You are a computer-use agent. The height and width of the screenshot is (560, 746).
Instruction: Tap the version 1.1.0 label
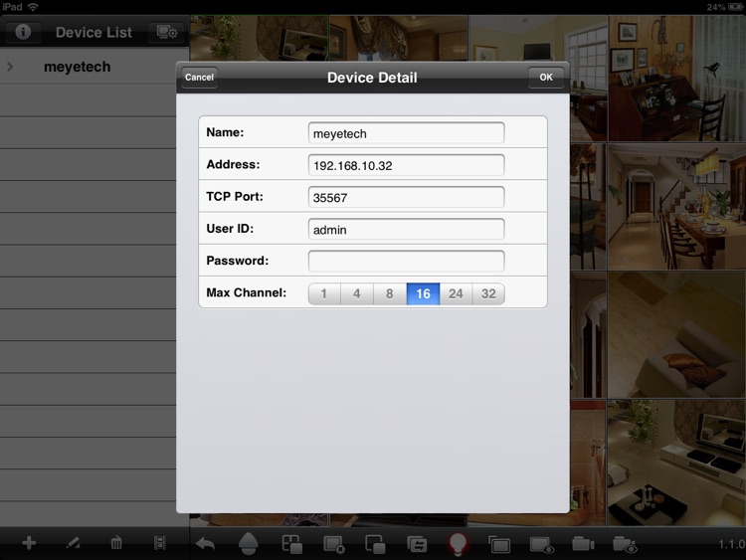732,544
